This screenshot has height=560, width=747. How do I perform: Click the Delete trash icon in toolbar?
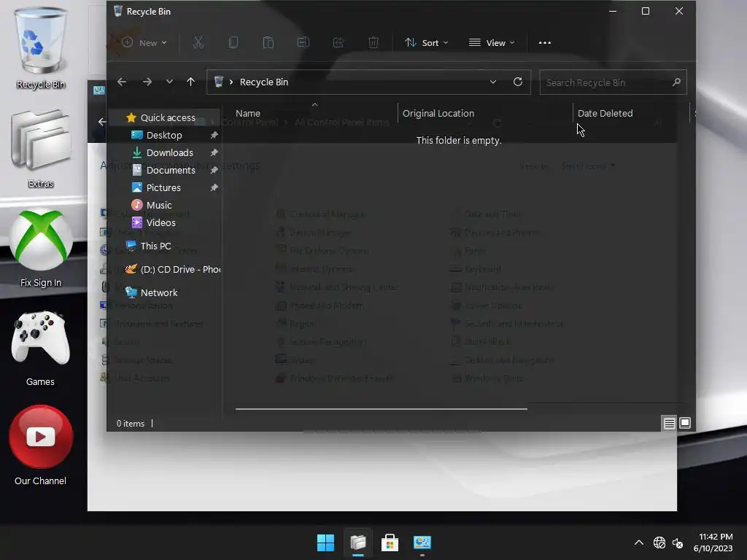coord(373,43)
